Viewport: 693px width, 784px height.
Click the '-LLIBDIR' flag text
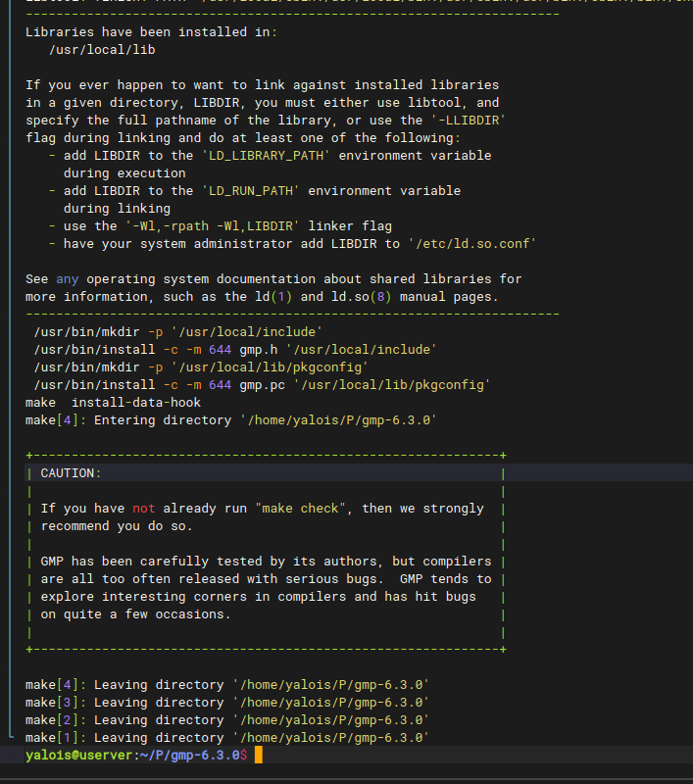click(469, 121)
